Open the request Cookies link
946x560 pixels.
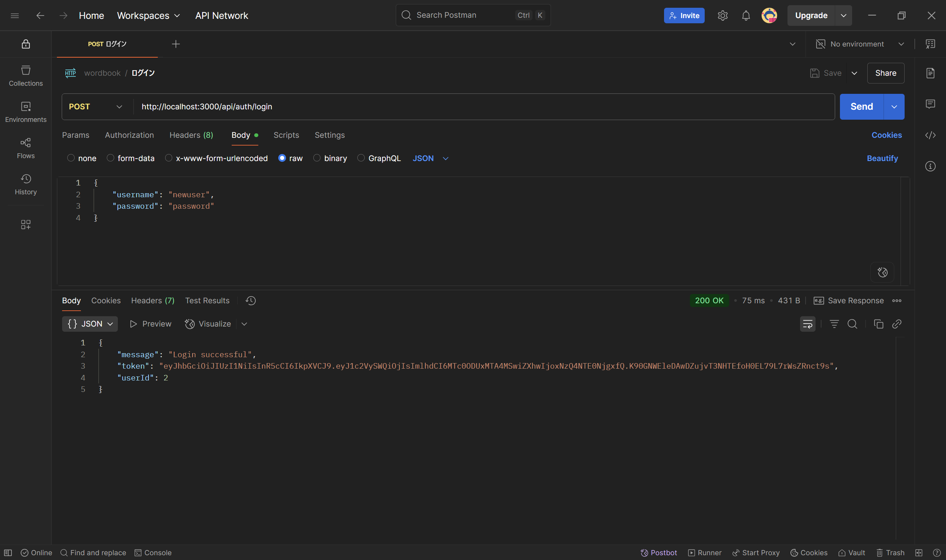pos(887,135)
